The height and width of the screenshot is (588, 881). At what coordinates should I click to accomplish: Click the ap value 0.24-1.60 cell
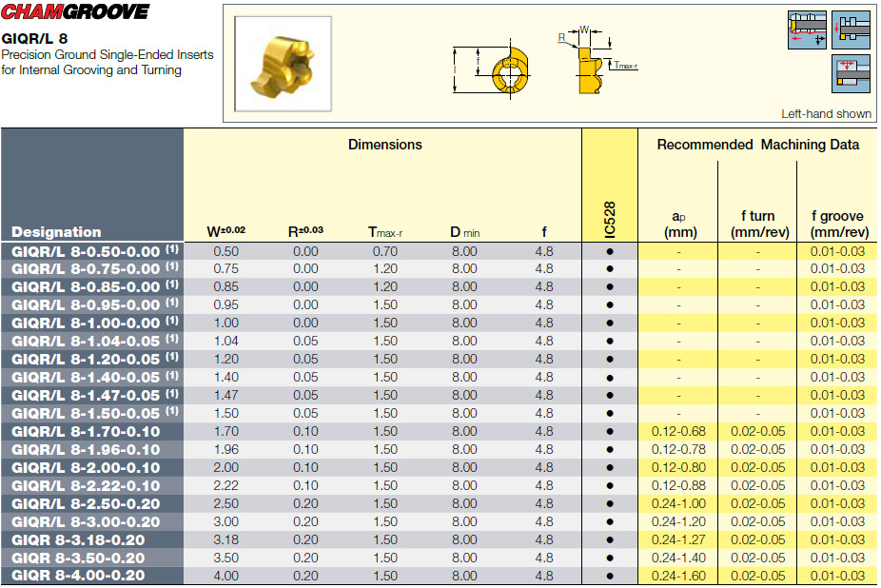coord(677,576)
